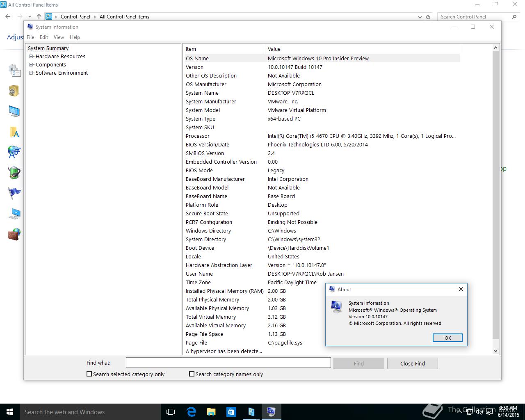This screenshot has width=525, height=420.
Task: Open the Windows Firewall brick icon
Action: click(x=14, y=234)
